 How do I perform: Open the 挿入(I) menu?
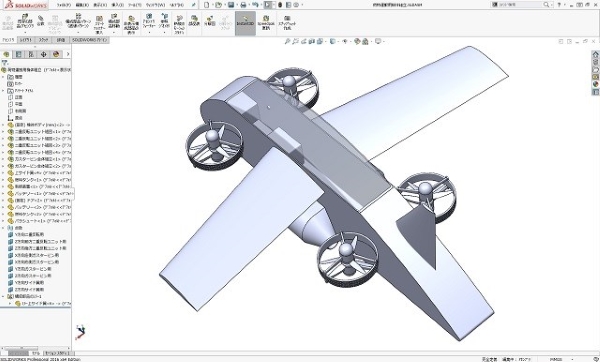click(x=117, y=5)
